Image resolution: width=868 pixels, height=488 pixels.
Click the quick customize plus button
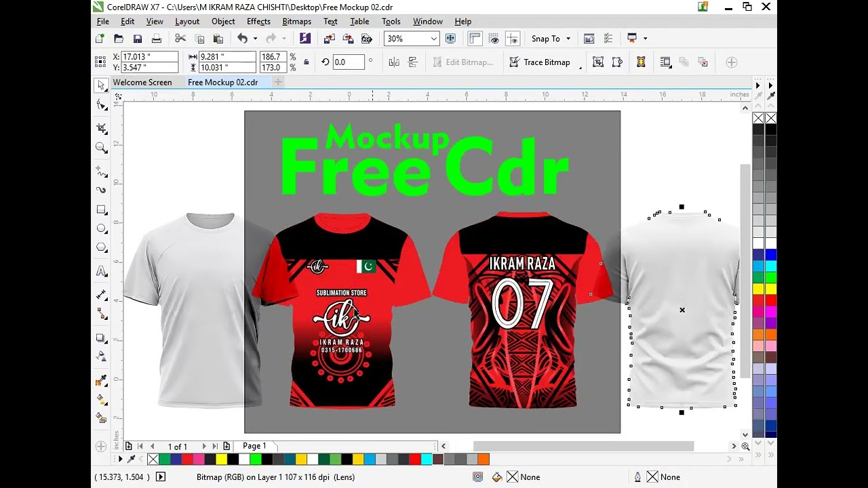(x=731, y=62)
